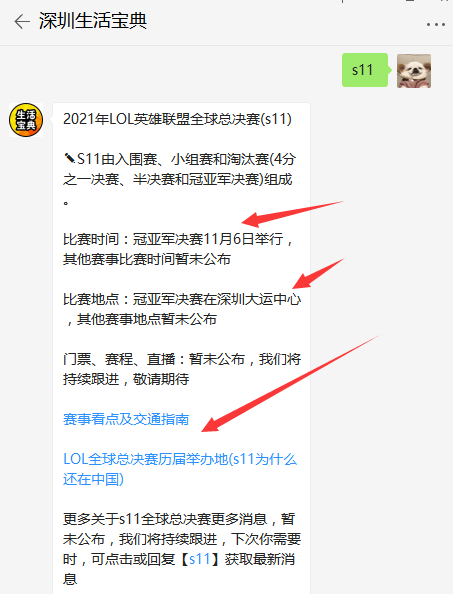Click the red arrow pointing at 大运中心
This screenshot has height=594, width=453.
(318, 274)
